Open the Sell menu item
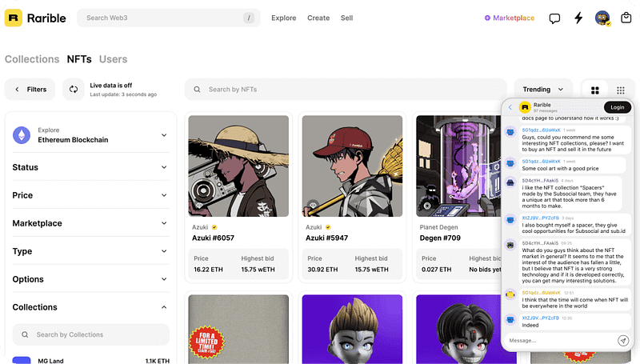Image resolution: width=640 pixels, height=364 pixels. 346,18
